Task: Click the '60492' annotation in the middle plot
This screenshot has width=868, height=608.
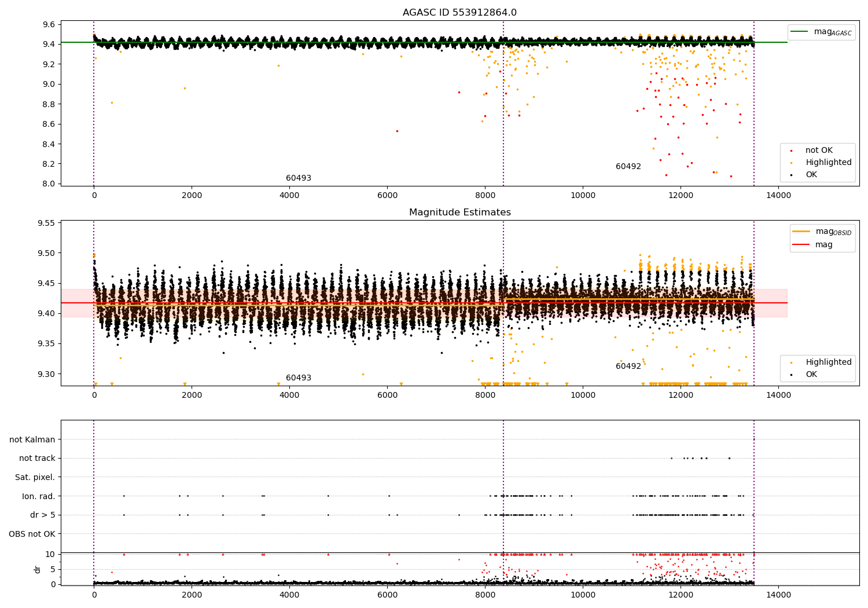Action: [628, 367]
